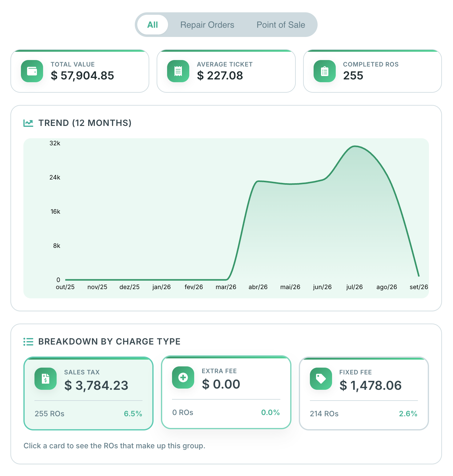Open the Sales Tax card
453x476 pixels.
pos(88,393)
